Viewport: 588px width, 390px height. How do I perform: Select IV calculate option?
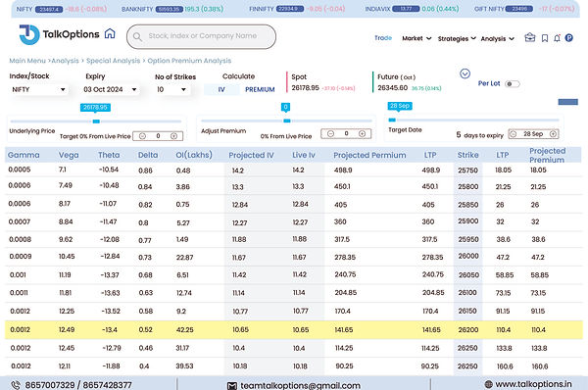point(221,89)
